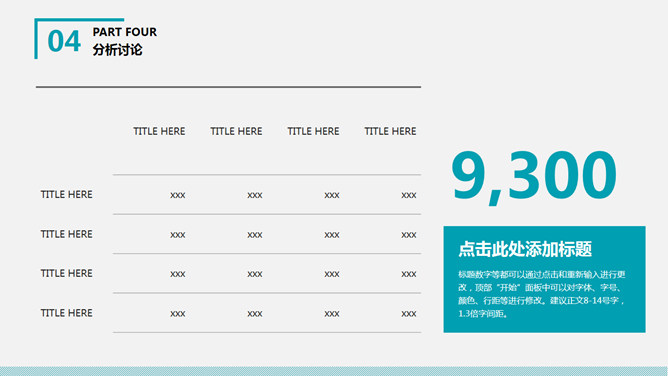Click the description paragraph inside the teal box
Screen dimensions: 668x376
coord(541,294)
